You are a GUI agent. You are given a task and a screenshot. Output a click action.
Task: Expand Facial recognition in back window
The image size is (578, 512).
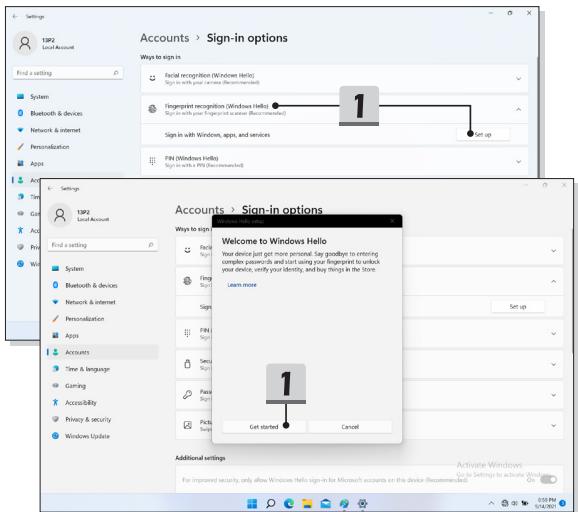point(519,79)
